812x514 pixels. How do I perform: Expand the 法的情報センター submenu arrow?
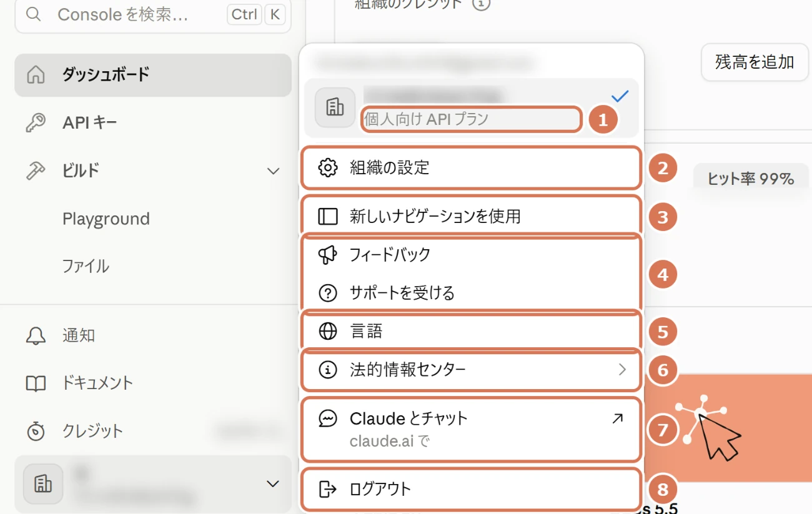coord(622,370)
